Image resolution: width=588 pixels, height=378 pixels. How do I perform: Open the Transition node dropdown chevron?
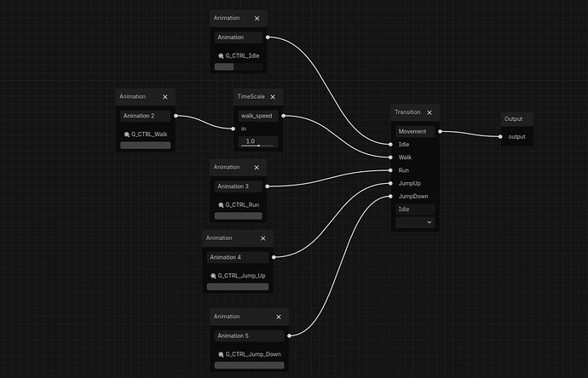429,222
